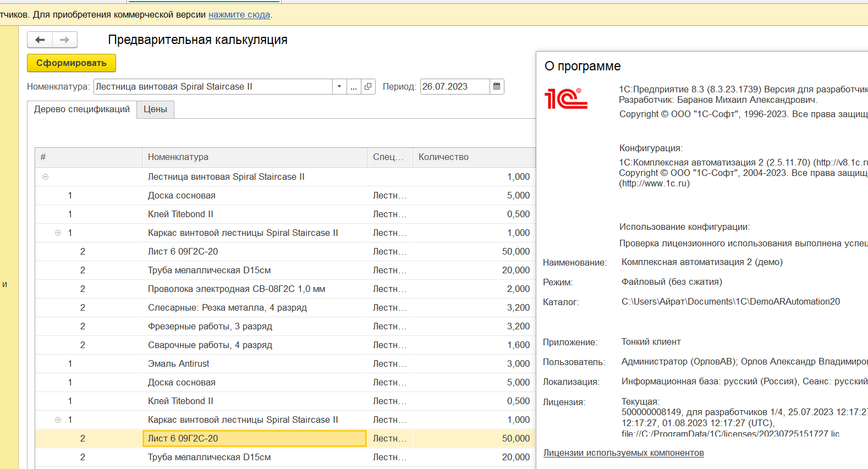This screenshot has width=868, height=469.
Task: Open the calendar picker for Период
Action: (497, 86)
